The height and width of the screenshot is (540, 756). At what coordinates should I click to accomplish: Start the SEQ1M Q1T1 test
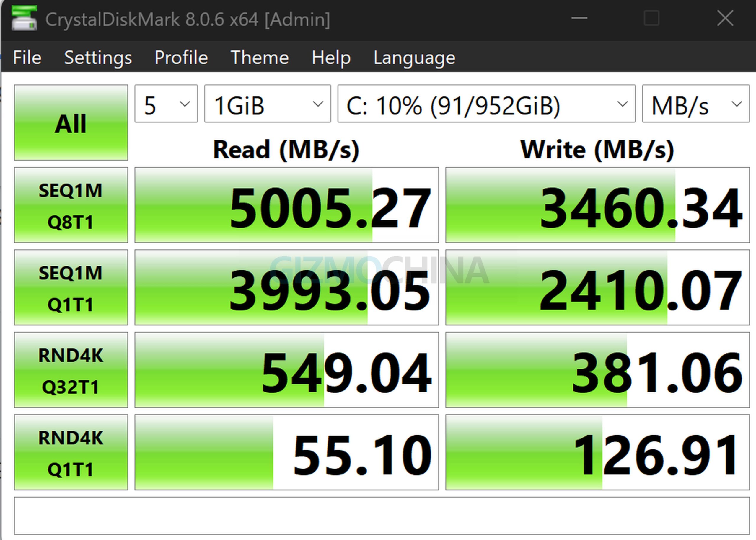click(x=71, y=288)
